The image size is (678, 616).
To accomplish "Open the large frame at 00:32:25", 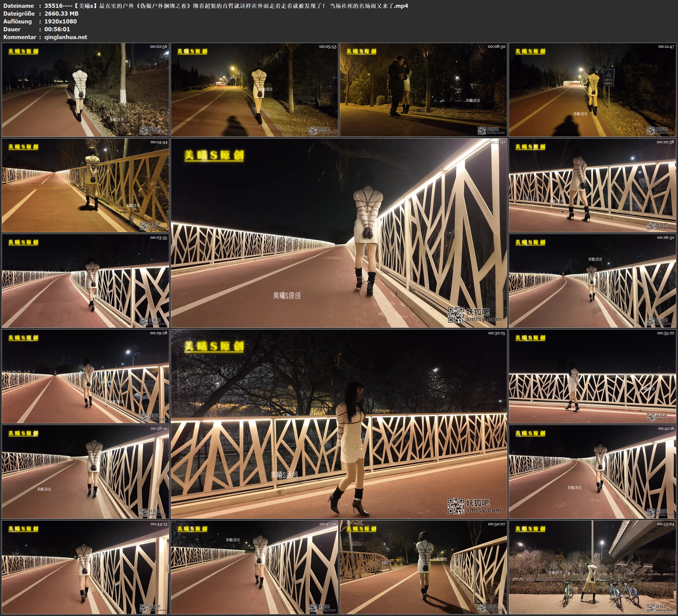I will point(339,424).
